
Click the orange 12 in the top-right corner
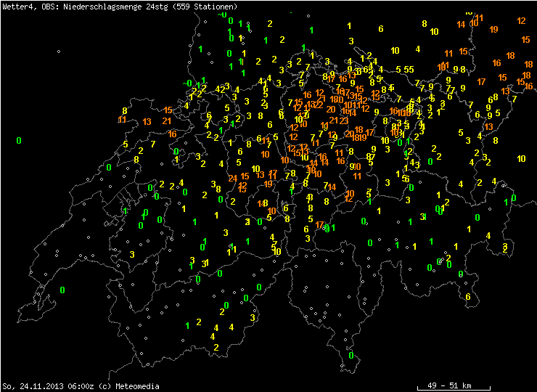pyautogui.click(x=521, y=21)
